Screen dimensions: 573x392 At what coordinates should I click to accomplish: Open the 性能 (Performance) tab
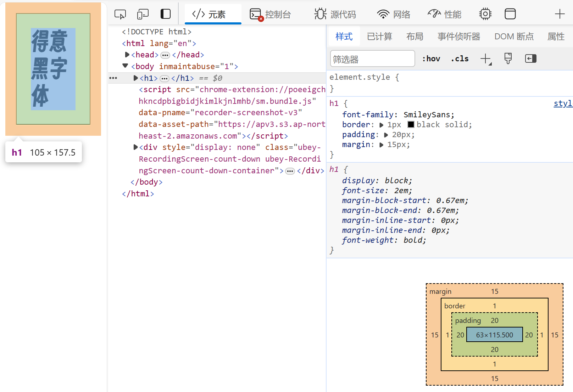pyautogui.click(x=444, y=14)
